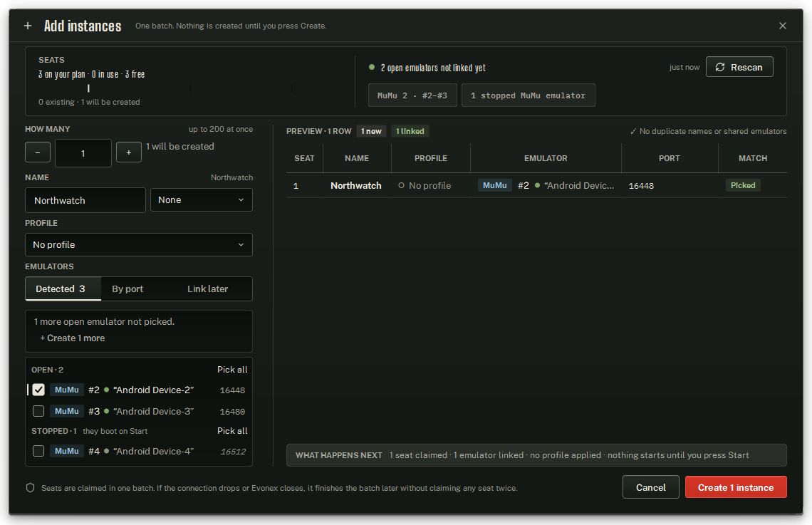Click MuMu badge in Android Device-3 row

click(67, 411)
